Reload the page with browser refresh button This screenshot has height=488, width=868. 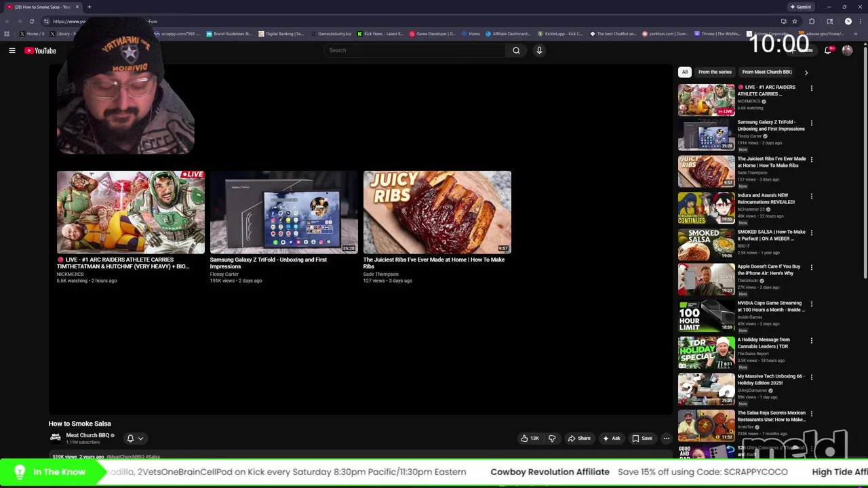pos(31,21)
